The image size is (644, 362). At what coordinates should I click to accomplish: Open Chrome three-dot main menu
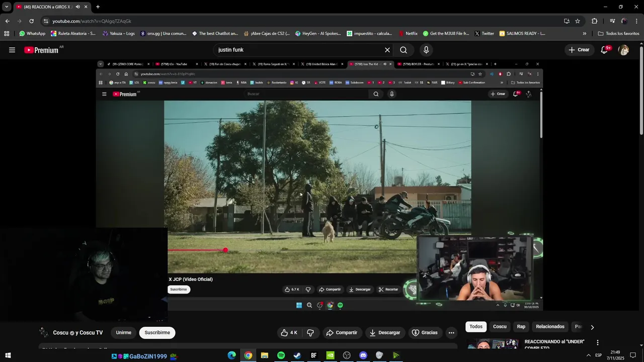637,21
